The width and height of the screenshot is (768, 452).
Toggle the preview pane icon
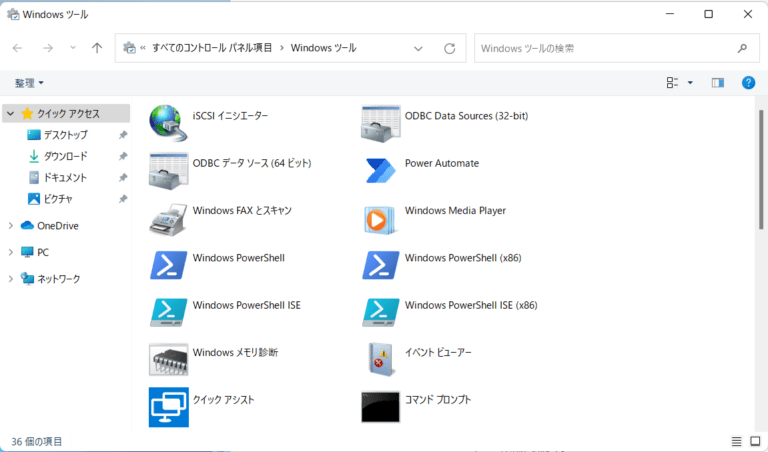[x=718, y=83]
